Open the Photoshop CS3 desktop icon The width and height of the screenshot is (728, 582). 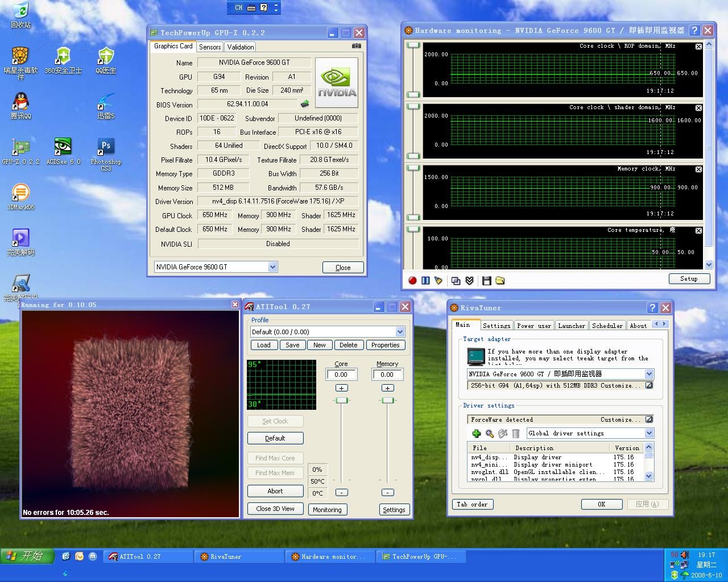coord(106,155)
